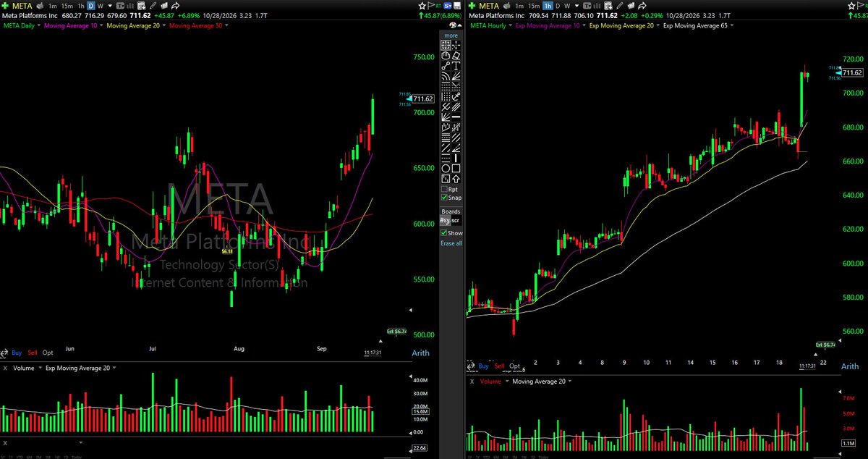Click Arith scale on the daily chart
The width and height of the screenshot is (868, 459).
(422, 353)
